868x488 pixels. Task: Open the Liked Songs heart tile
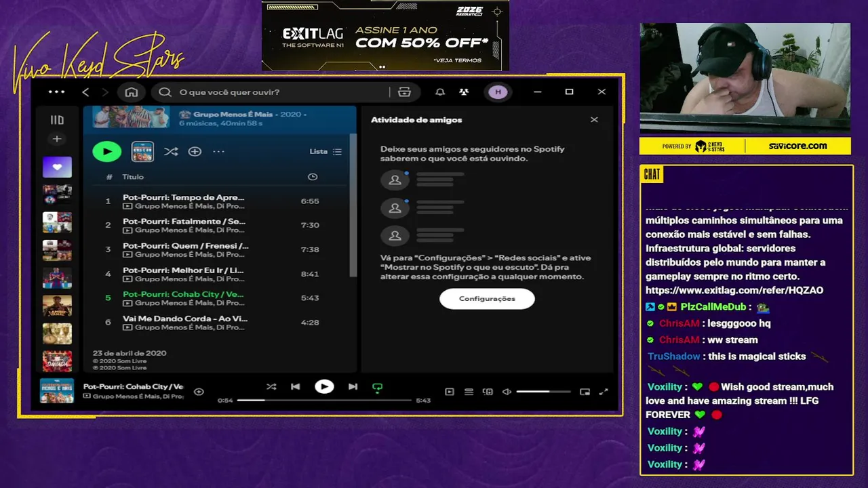pyautogui.click(x=57, y=167)
